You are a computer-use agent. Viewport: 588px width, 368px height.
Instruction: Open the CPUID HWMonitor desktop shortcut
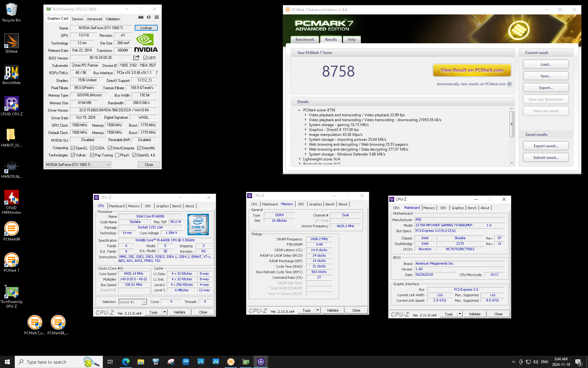pos(11,202)
